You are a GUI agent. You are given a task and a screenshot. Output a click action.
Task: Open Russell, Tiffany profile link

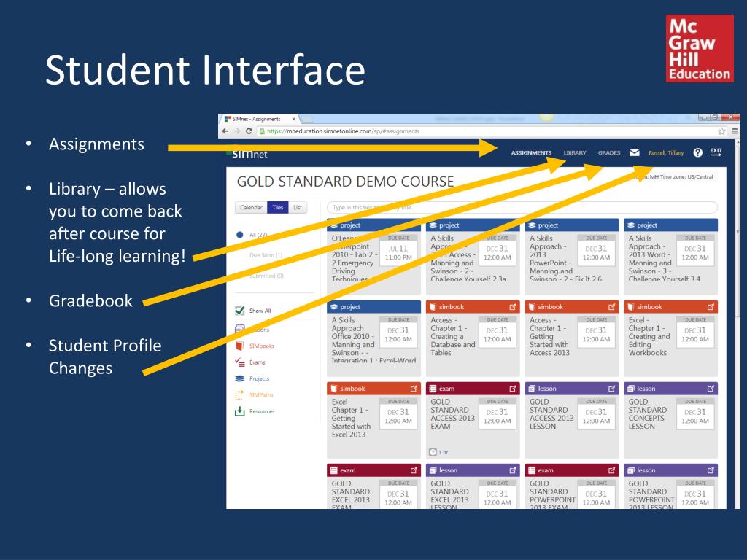(x=666, y=153)
